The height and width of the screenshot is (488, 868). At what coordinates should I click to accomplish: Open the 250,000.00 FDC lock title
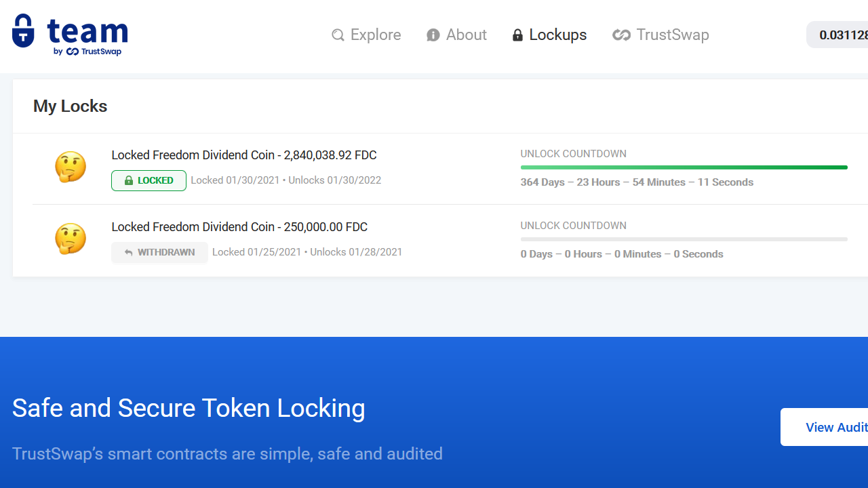point(239,227)
